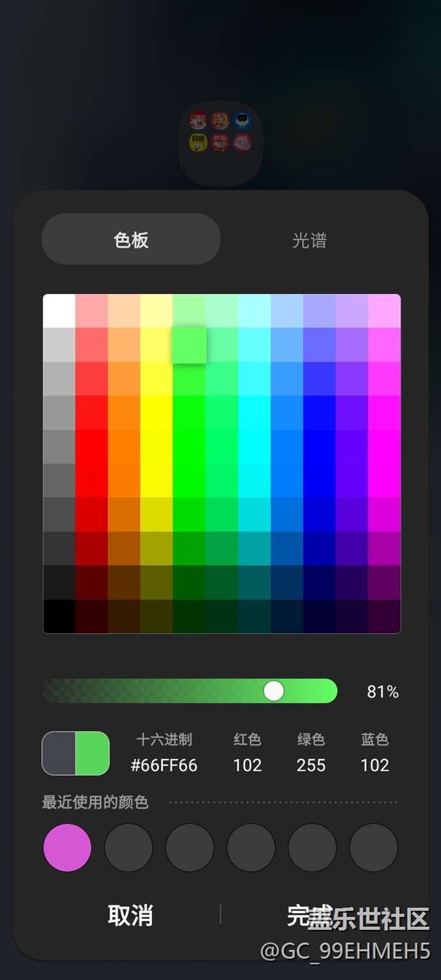Screen dimensions: 441x980
Task: Edit the 蓝色 value 102 field
Action: [x=375, y=765]
